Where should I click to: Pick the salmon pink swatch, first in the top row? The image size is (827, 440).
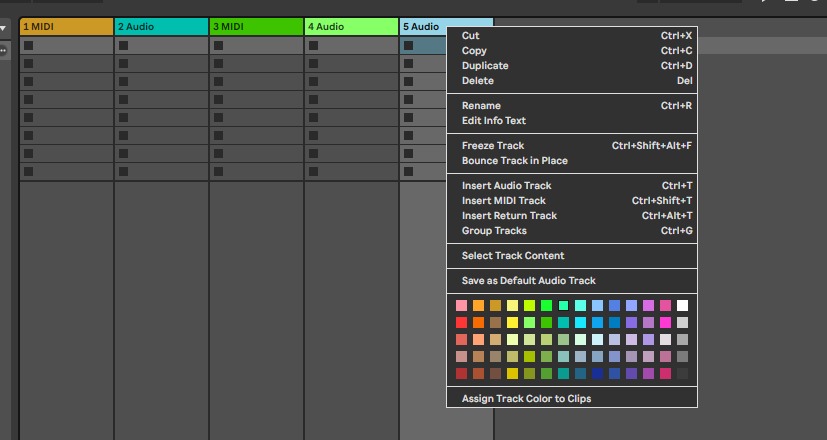[x=461, y=305]
